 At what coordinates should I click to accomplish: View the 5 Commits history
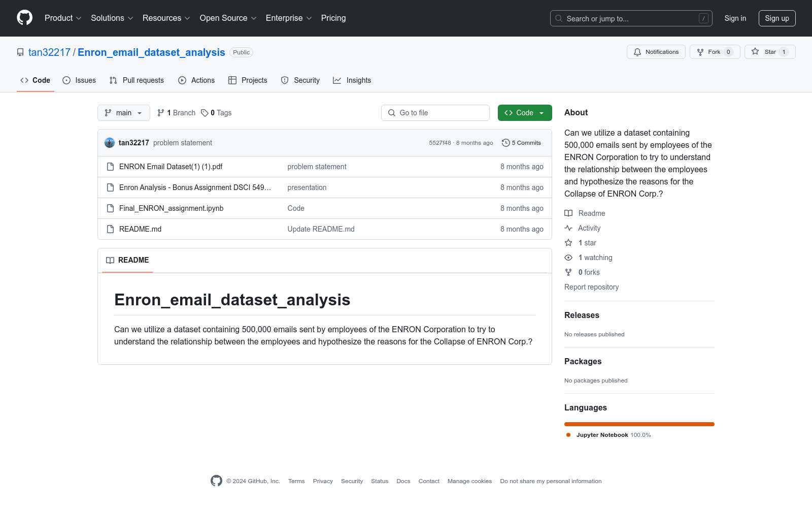tap(521, 143)
